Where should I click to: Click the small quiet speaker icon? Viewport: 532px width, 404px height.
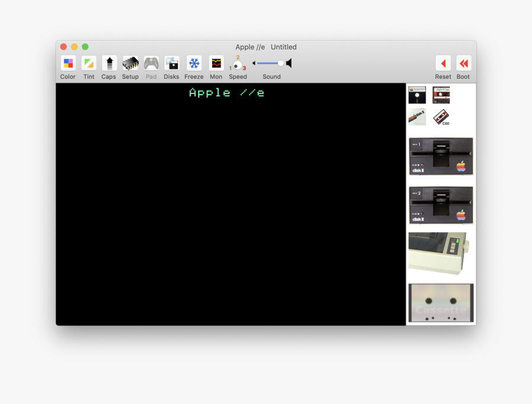pyautogui.click(x=254, y=63)
